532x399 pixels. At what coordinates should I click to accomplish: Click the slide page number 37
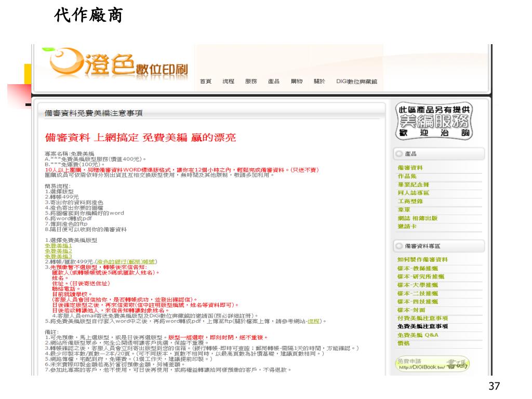[x=495, y=386]
